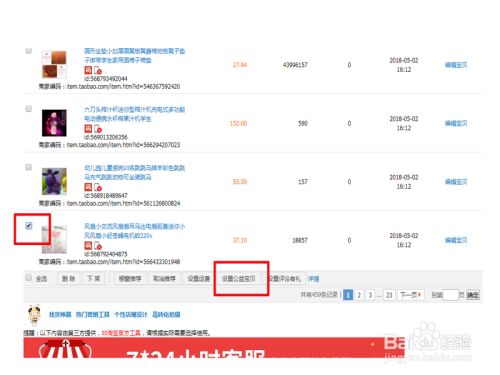Untick the checked box of the 37.10 item
This screenshot has height=375, width=500.
29,226
